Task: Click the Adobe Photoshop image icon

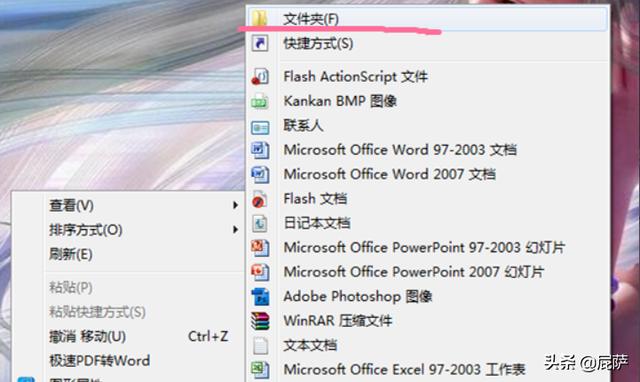Action: click(260, 297)
